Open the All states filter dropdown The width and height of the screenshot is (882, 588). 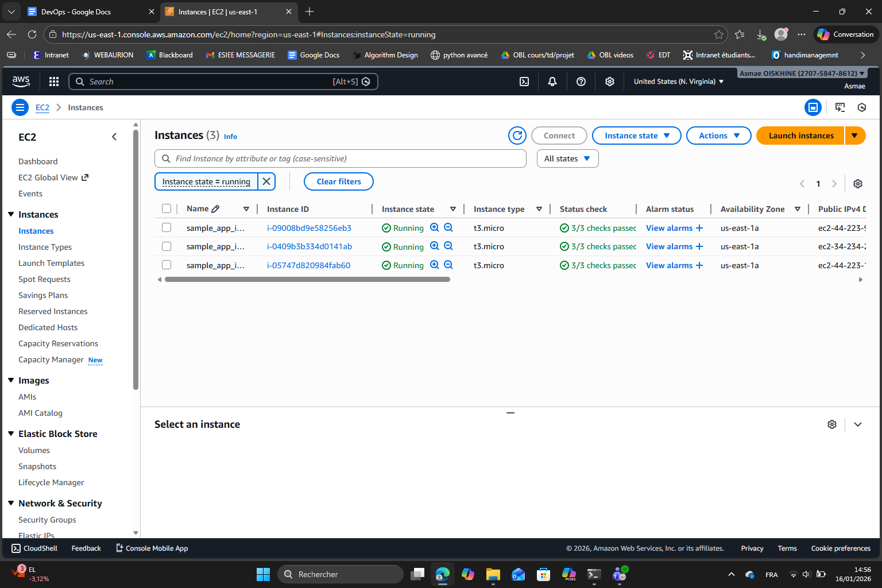pyautogui.click(x=567, y=158)
